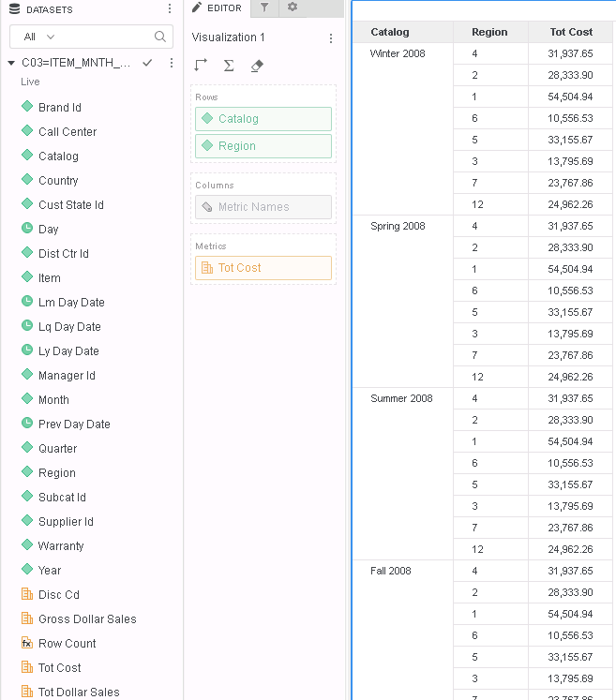Viewport: 616px width, 700px height.
Task: Select the Supplier Id attribute
Action: (66, 521)
